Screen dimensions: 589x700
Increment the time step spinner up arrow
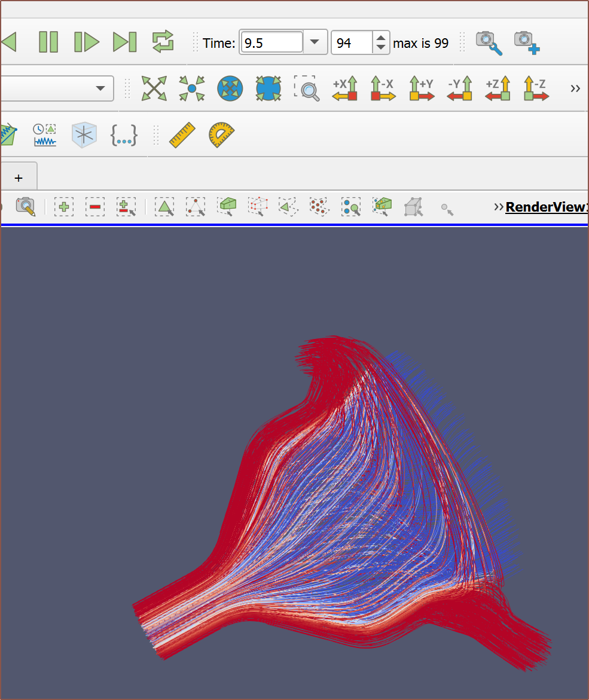pyautogui.click(x=380, y=38)
